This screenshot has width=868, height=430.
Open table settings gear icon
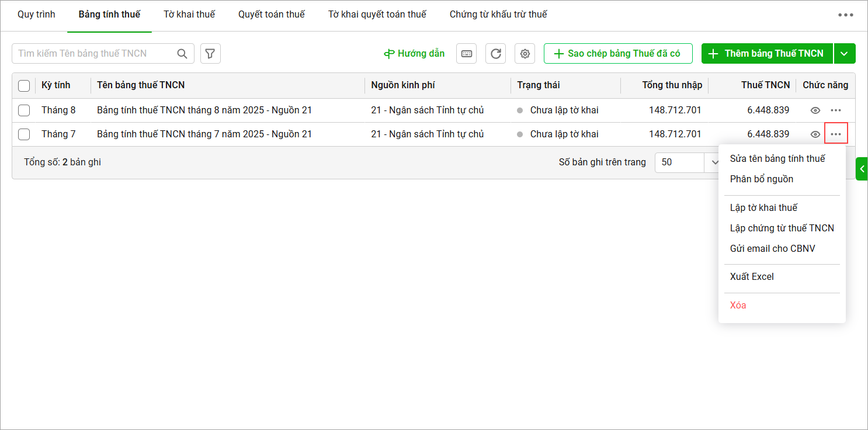[525, 54]
